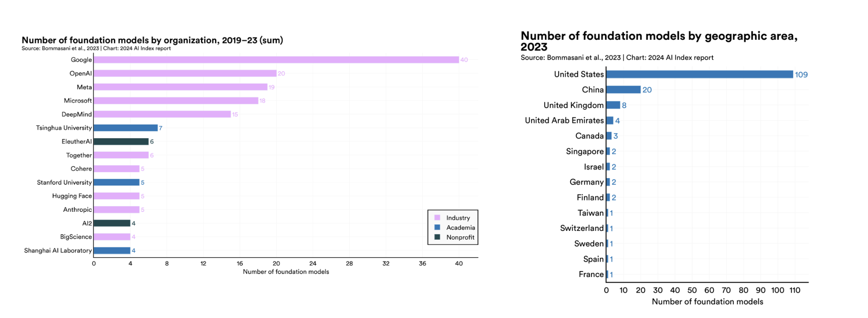Click the value 7 beside the Tsinghua University bar
Viewport: 868px width, 318px height.
160,128
